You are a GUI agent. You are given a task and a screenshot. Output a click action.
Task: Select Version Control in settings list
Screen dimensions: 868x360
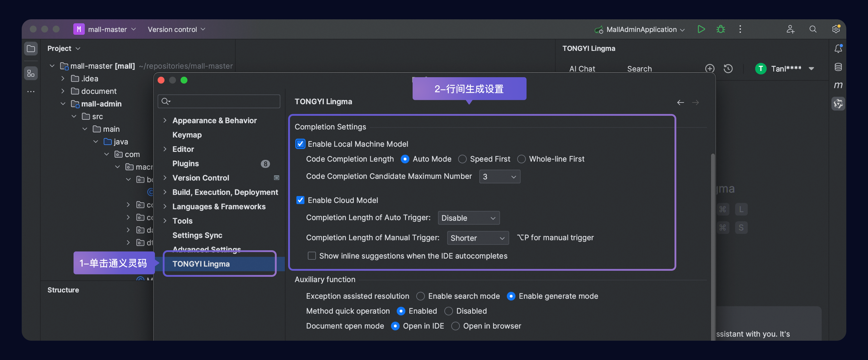(200, 178)
